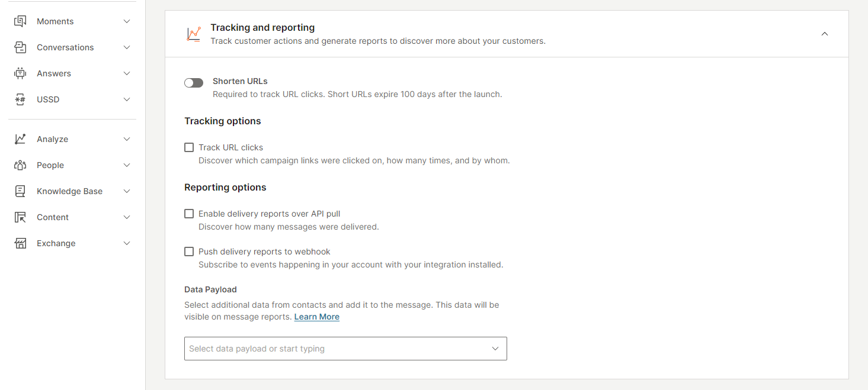Open the Learn More link
Viewport: 868px width, 390px height.
pyautogui.click(x=316, y=317)
